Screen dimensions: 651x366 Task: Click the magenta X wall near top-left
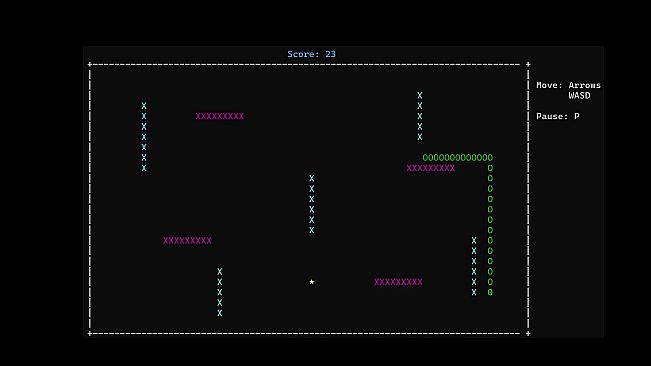tap(220, 117)
